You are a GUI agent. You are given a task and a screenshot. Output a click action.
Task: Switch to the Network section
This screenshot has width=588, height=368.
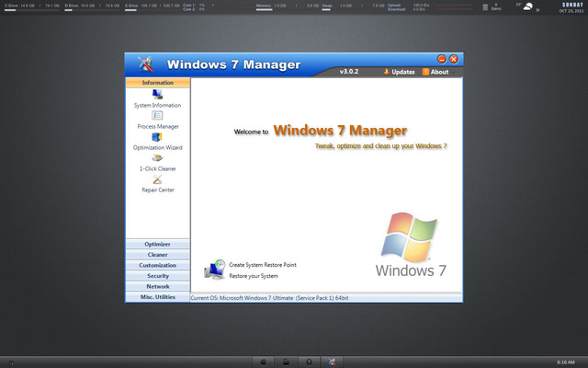[x=157, y=286]
